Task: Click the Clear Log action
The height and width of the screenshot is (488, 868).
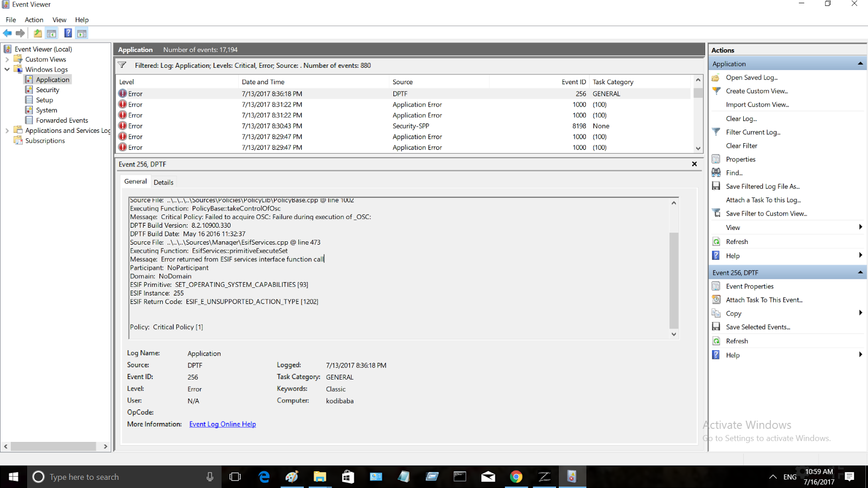Action: pos(742,118)
